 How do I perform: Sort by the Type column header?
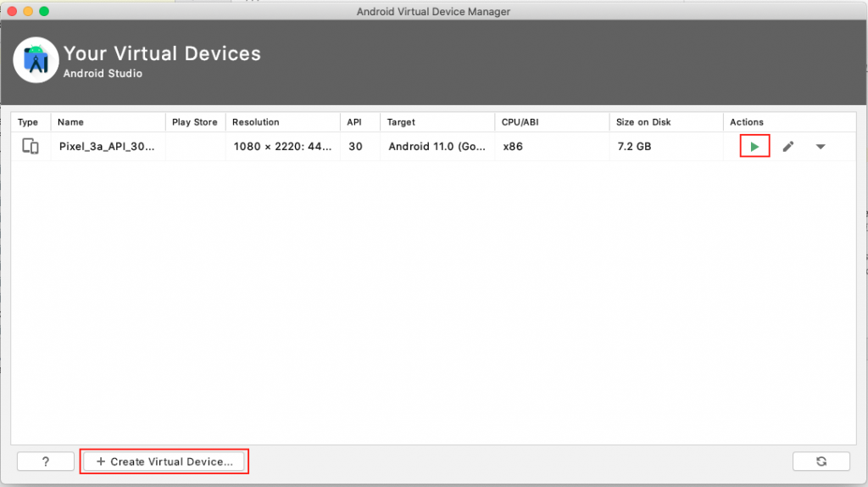tap(28, 122)
